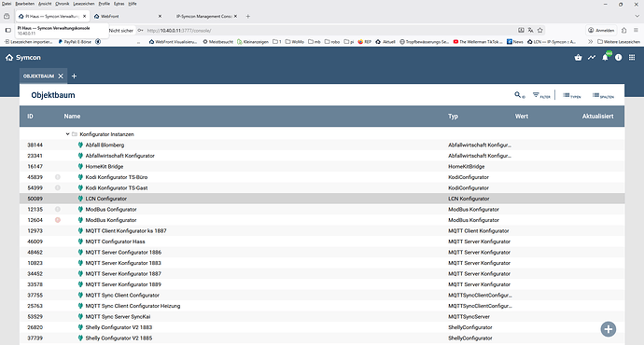This screenshot has height=345, width=644.
Task: Open the info circle icon in header
Action: pos(619,58)
